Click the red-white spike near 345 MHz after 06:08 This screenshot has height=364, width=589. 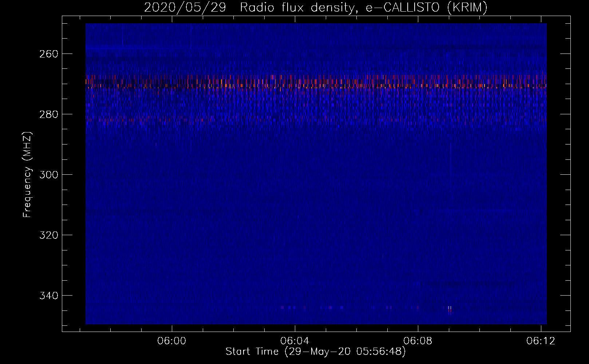[x=450, y=309]
